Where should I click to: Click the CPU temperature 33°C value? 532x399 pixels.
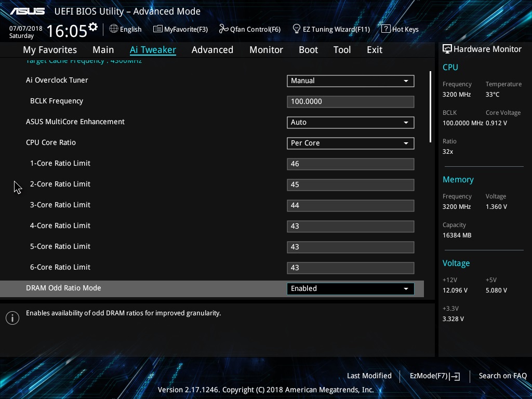point(493,95)
